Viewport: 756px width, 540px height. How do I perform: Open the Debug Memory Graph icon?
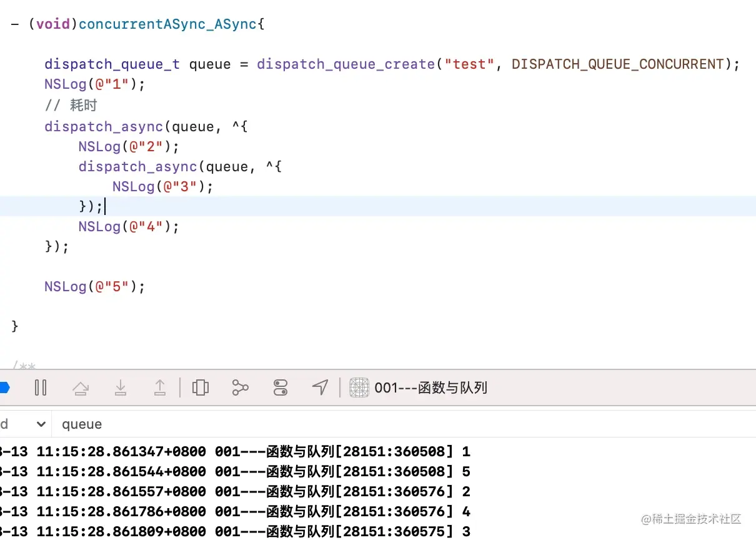tap(241, 387)
